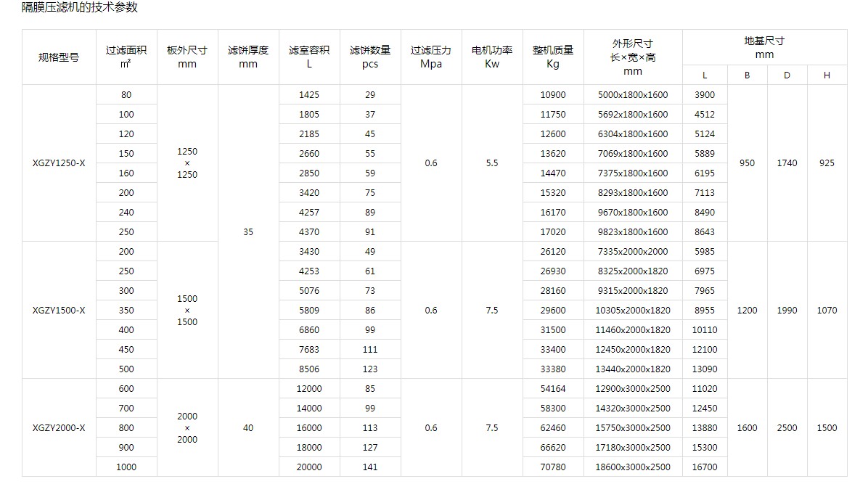Select the 整机质量 Kg header

click(553, 57)
